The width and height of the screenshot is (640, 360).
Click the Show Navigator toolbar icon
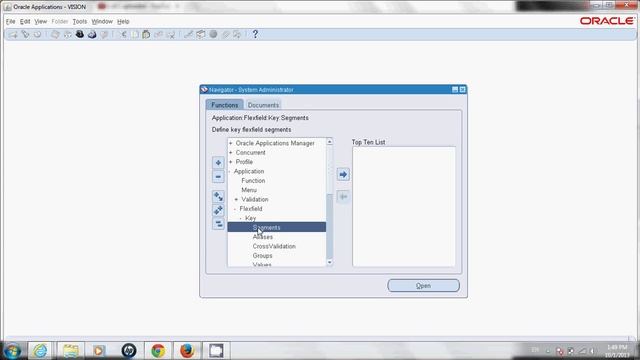[38, 35]
